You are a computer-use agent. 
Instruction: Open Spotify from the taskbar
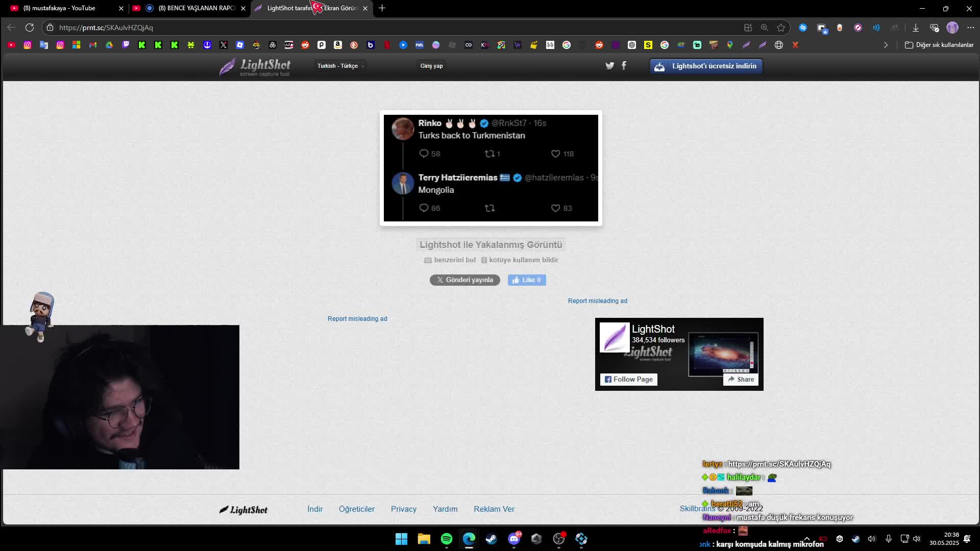tap(447, 539)
